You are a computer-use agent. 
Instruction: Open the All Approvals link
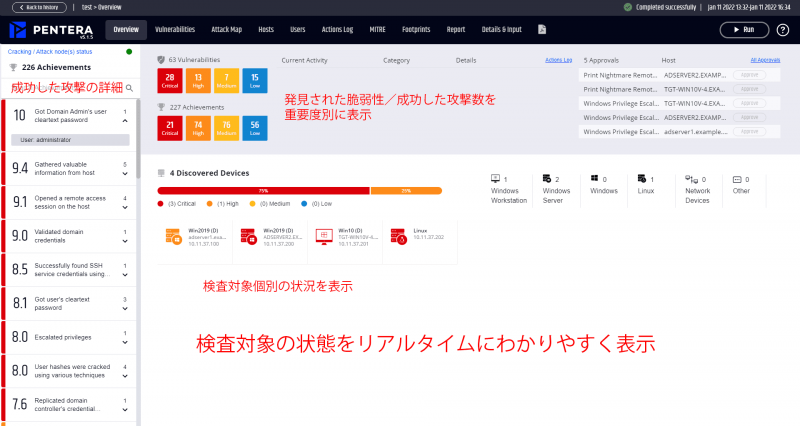point(765,60)
